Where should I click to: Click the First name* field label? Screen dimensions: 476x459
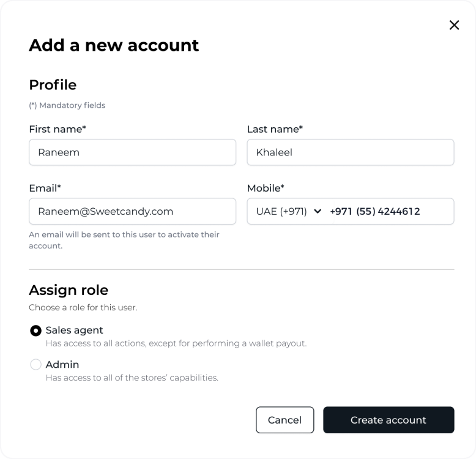click(x=58, y=129)
